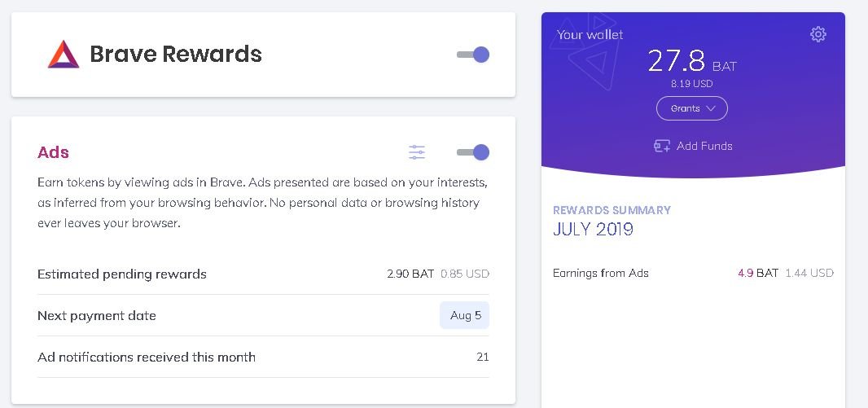Expand the Grants dropdown
The width and height of the screenshot is (868, 408).
coord(692,108)
